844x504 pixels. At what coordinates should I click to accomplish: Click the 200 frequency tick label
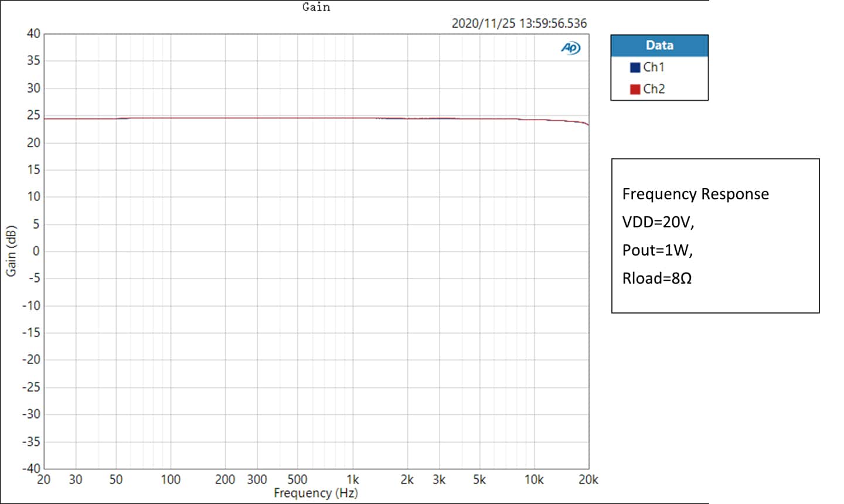225,480
